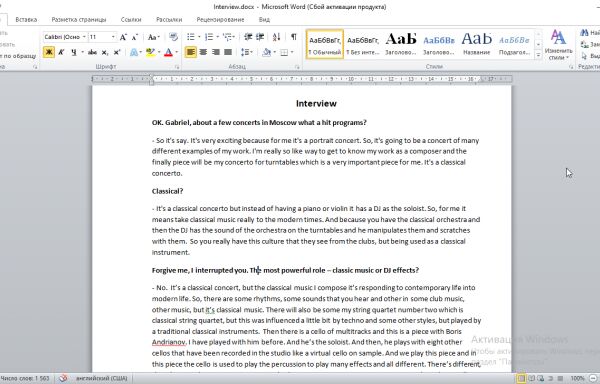Justify the paragraph text
600x384 pixels.
(x=228, y=52)
